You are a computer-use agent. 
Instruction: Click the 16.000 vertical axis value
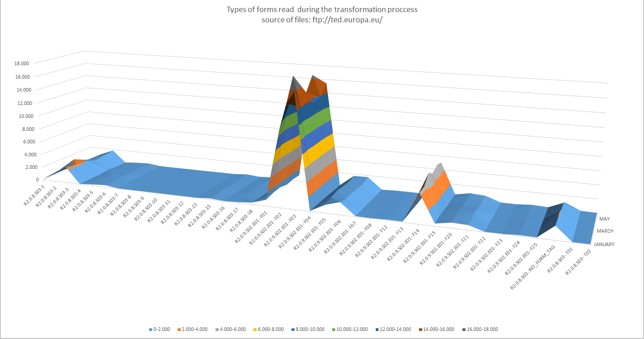(x=22, y=76)
